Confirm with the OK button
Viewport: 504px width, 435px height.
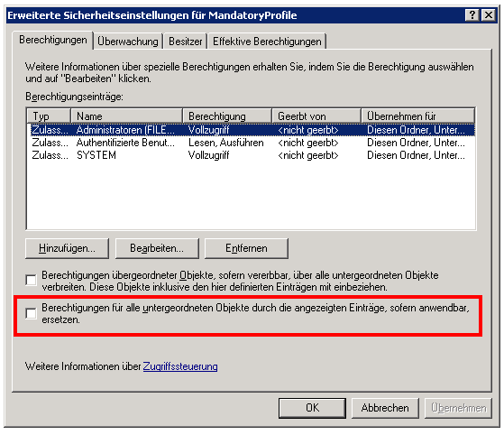313,408
